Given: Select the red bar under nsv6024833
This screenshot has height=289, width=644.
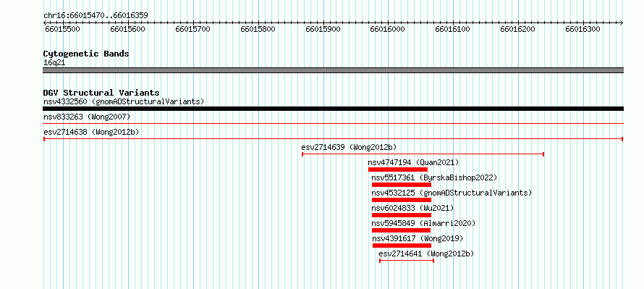Looking at the screenshot, I should pos(402,215).
